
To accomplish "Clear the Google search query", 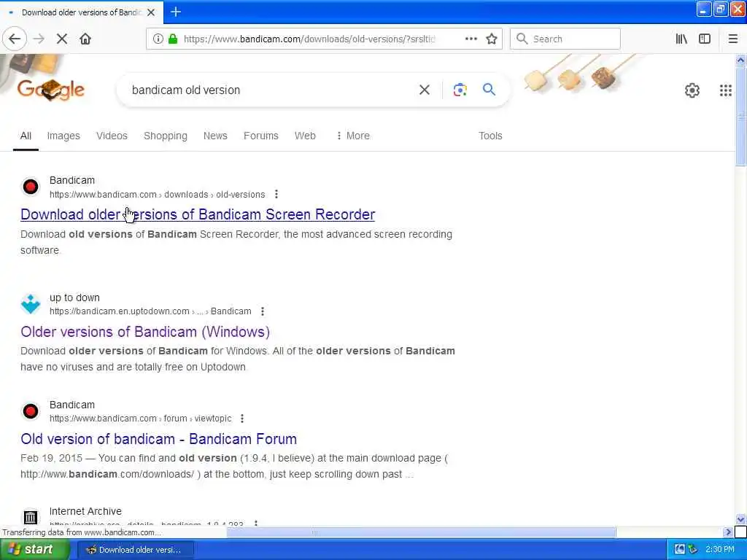I will (425, 90).
